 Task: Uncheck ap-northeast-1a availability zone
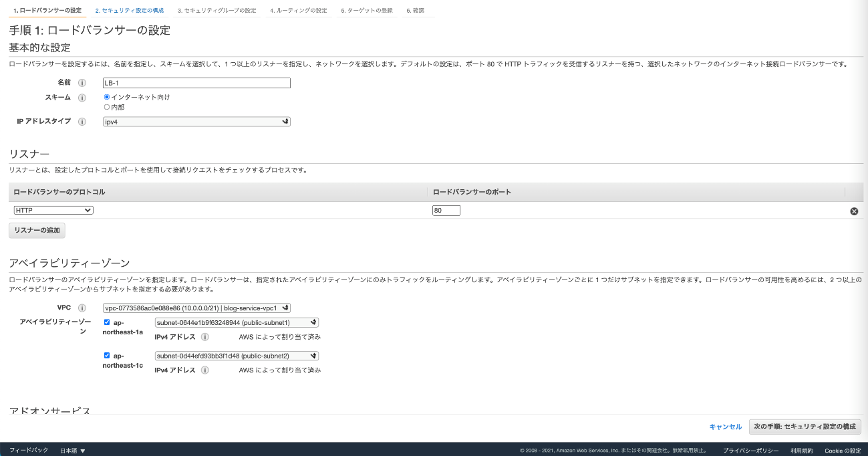tap(107, 322)
